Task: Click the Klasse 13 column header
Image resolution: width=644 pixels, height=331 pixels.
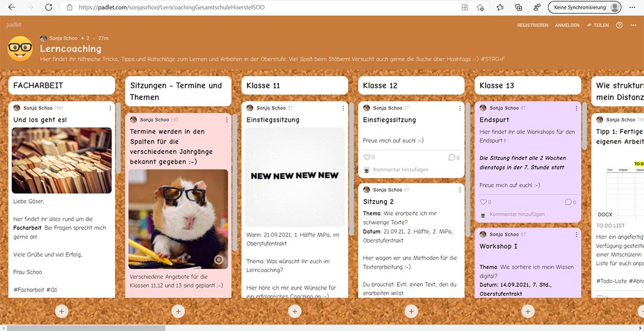Action: click(528, 86)
